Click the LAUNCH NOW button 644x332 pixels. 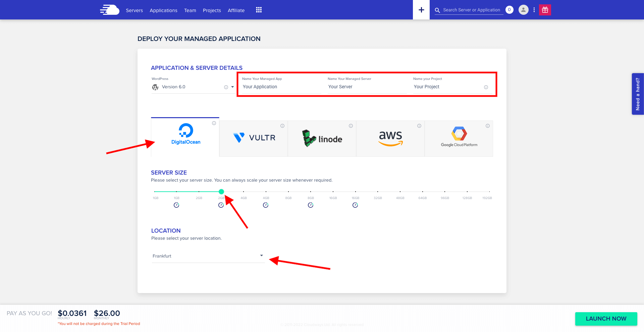pyautogui.click(x=606, y=319)
